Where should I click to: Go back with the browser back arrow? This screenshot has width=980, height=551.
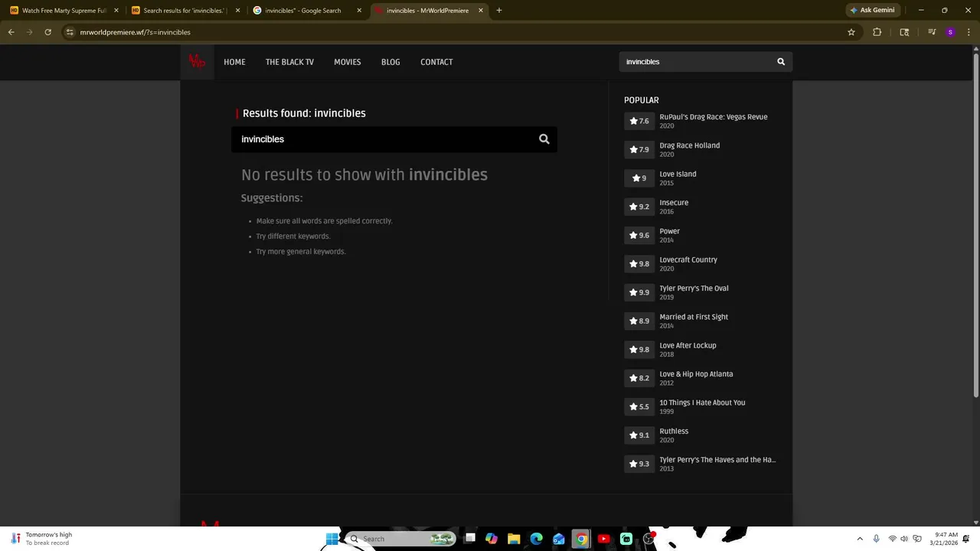click(x=11, y=32)
